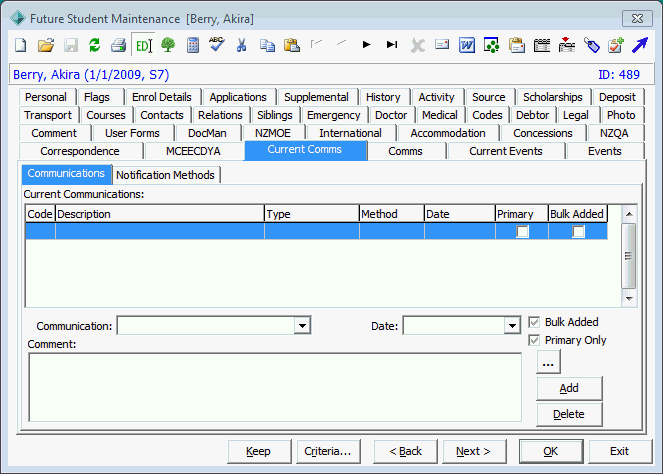Click the checklist with green plus icon

(x=616, y=45)
